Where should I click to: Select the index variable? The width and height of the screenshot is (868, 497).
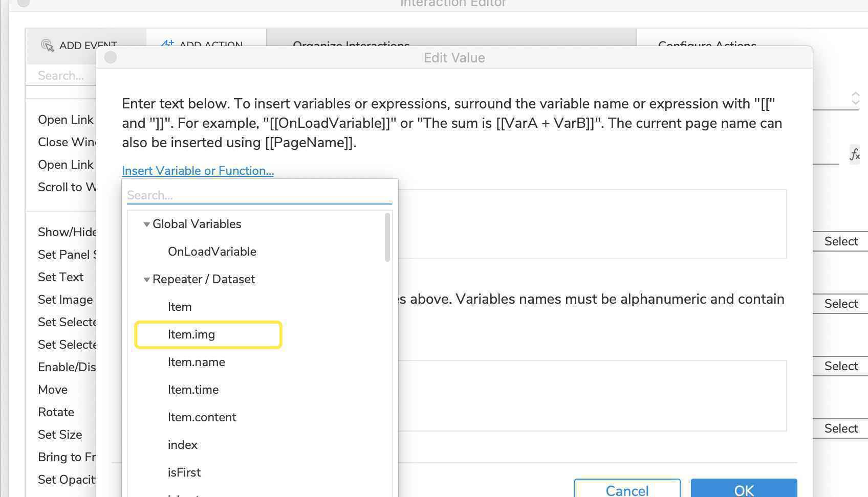(183, 445)
